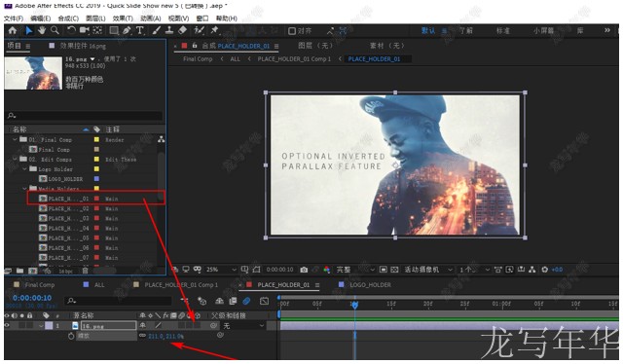The width and height of the screenshot is (623, 364).
Task: Click the timeline timecode 0:00:00:10
Action: (32, 298)
